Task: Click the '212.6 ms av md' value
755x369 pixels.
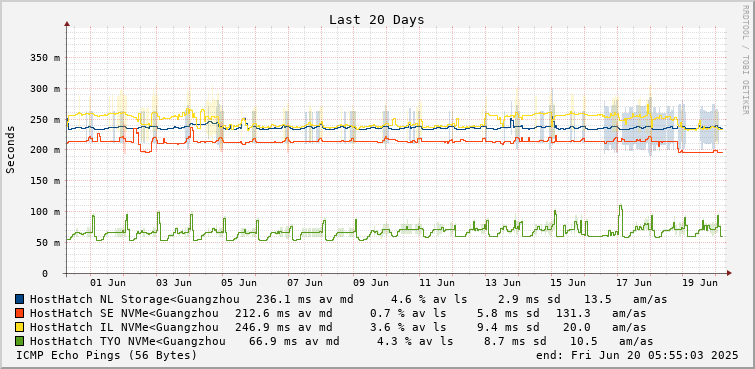Action: point(284,313)
